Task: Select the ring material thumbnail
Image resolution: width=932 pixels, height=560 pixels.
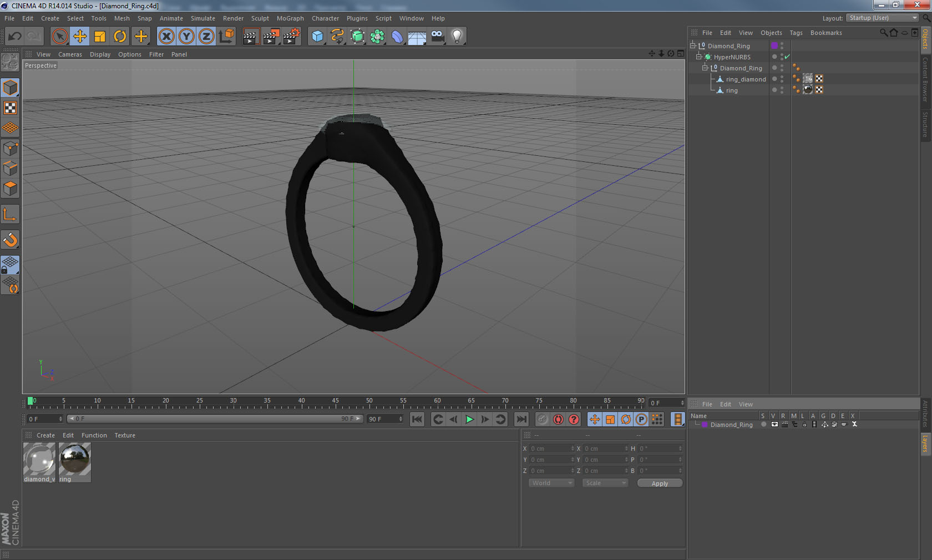Action: 74,459
